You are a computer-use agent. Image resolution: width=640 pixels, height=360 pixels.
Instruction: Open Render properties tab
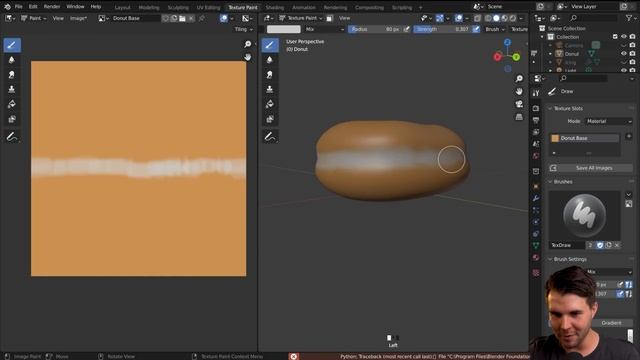point(536,108)
